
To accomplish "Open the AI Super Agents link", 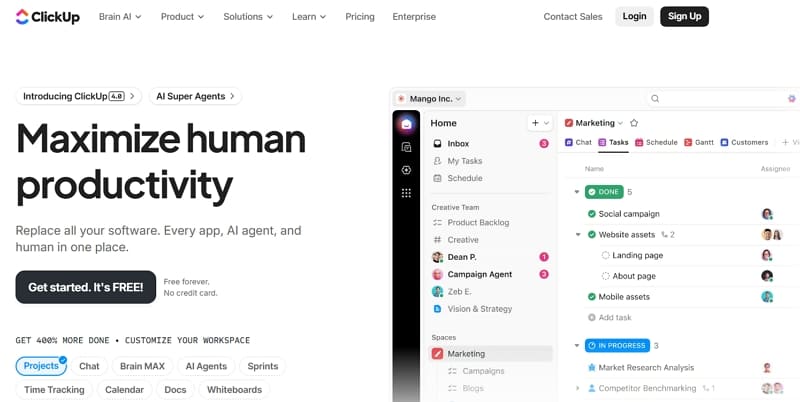I will pos(195,96).
